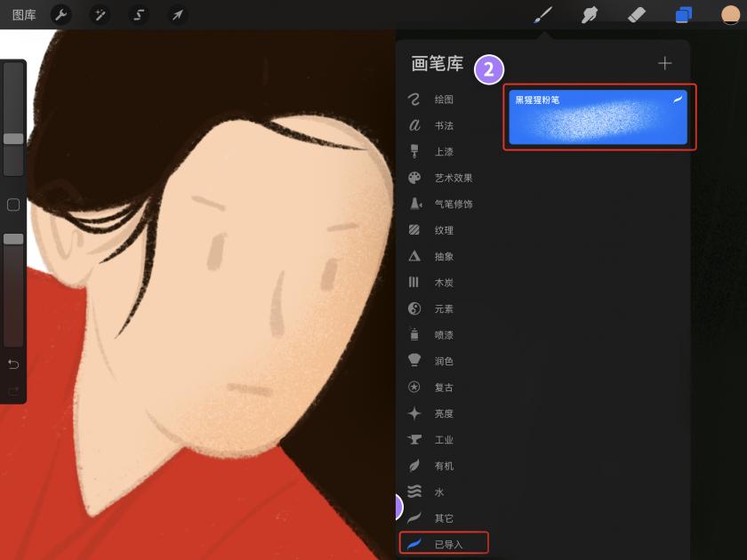Open the 纹理 brush category
This screenshot has width=747, height=560.
(x=444, y=230)
